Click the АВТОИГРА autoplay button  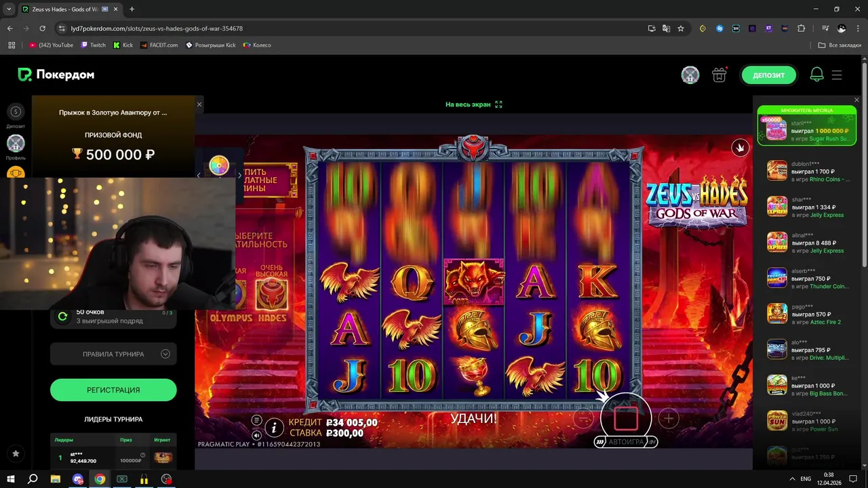pos(625,442)
